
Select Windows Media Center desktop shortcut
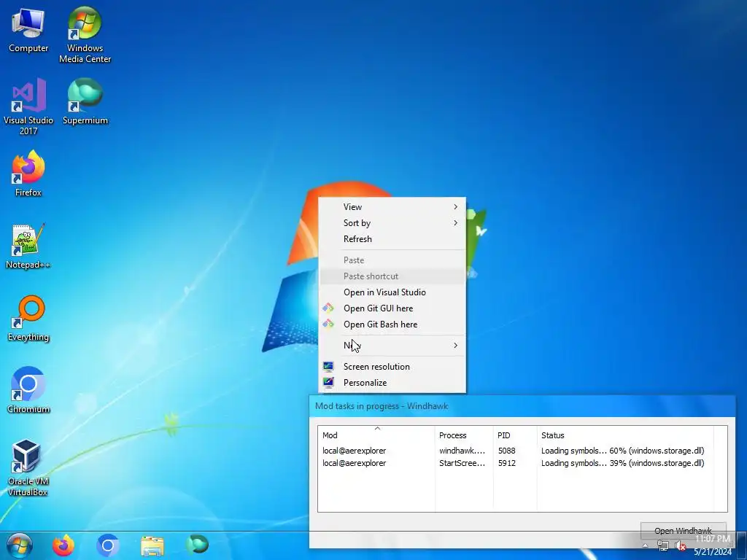tap(85, 35)
